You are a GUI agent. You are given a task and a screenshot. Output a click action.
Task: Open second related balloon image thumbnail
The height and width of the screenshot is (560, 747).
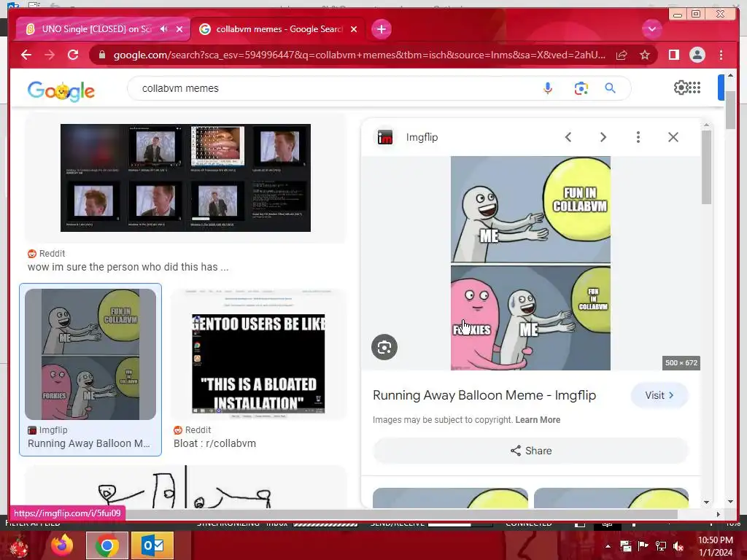point(611,497)
